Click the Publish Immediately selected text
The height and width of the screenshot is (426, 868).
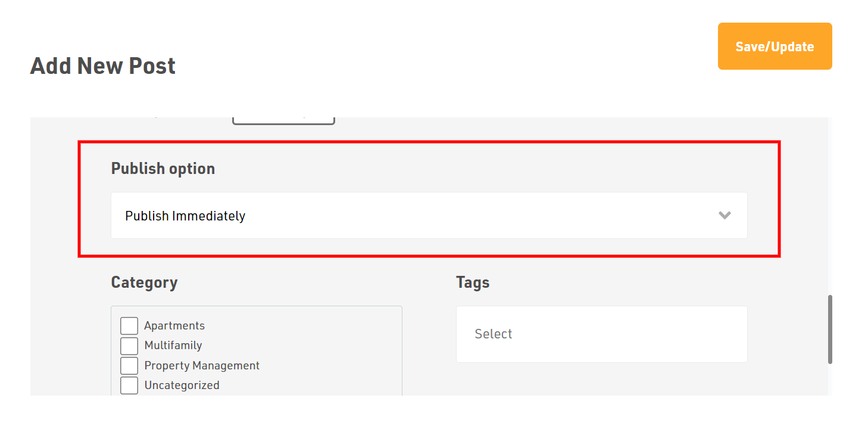[185, 216]
